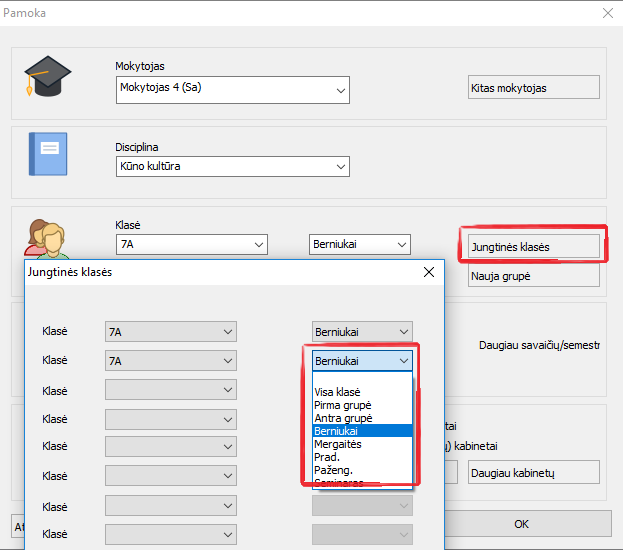Select Visa klasė from the list
Viewport: 623px width, 550px height.
(337, 392)
